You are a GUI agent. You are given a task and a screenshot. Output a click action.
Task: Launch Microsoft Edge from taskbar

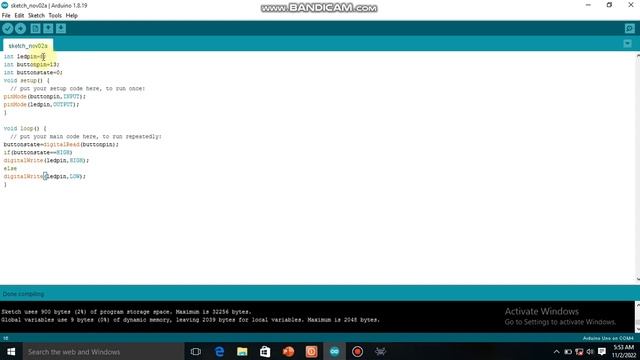click(x=219, y=351)
